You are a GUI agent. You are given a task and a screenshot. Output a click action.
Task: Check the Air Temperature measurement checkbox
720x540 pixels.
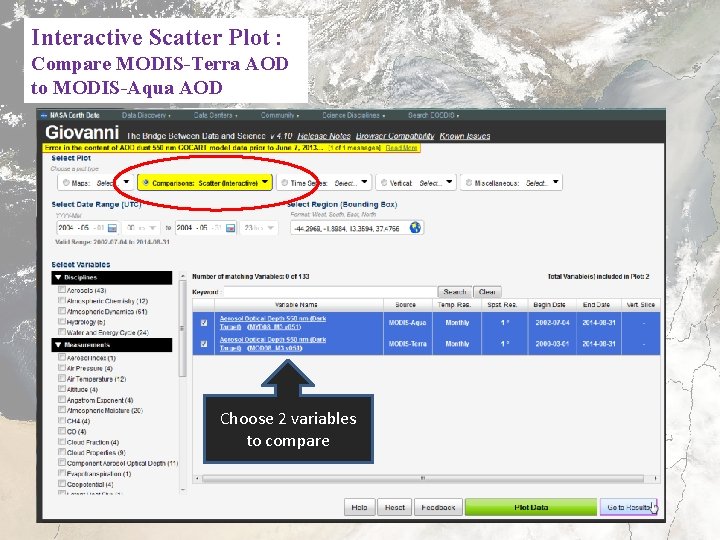coord(62,378)
